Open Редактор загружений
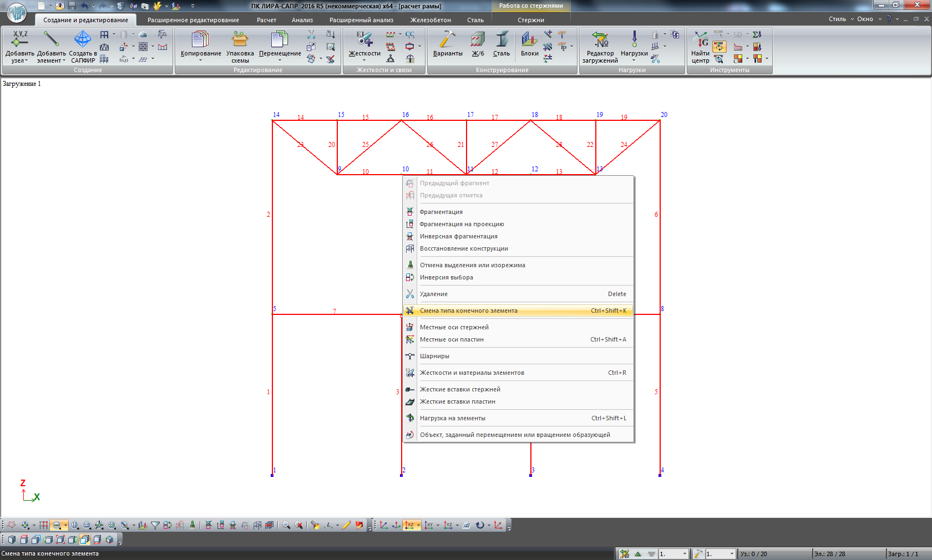 coord(600,47)
